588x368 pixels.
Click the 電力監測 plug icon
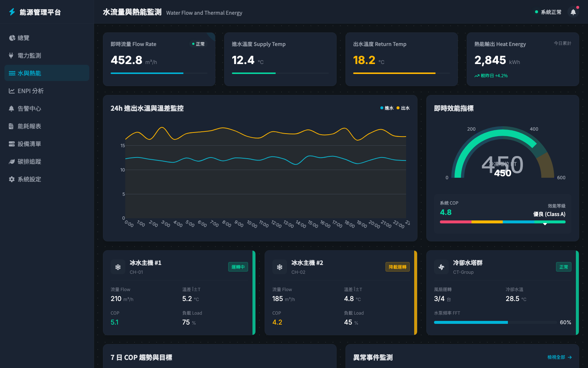point(11,56)
